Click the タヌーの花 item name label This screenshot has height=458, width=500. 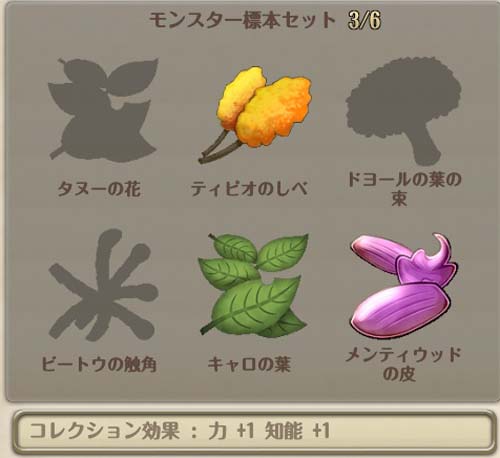pos(99,189)
